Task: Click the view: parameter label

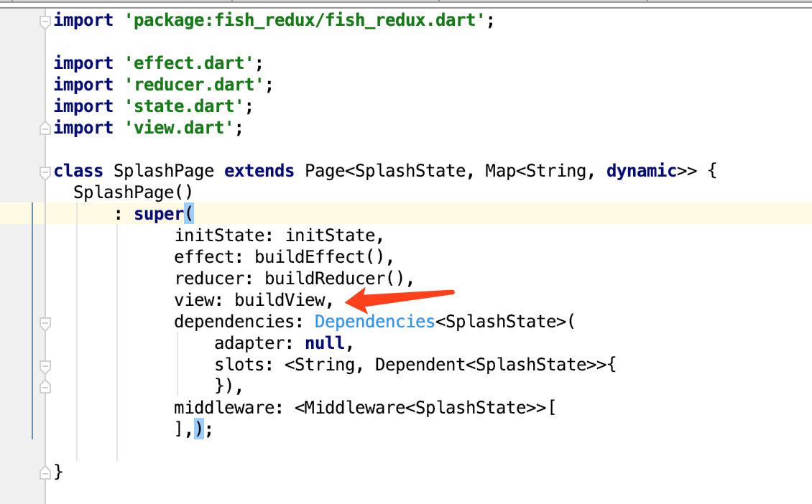Action: (198, 300)
